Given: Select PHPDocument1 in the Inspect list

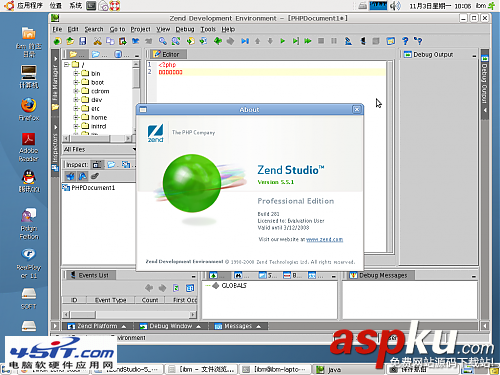Looking at the screenshot, I should point(89,188).
